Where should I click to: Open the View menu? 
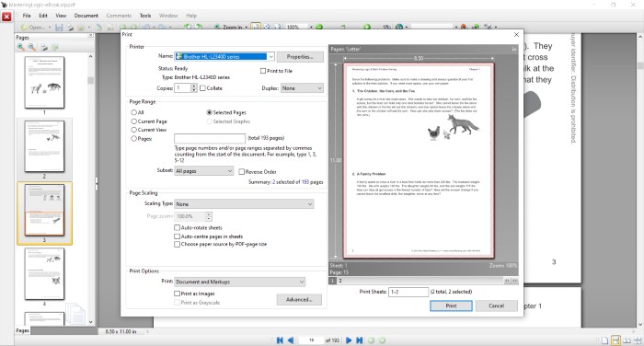[61, 16]
